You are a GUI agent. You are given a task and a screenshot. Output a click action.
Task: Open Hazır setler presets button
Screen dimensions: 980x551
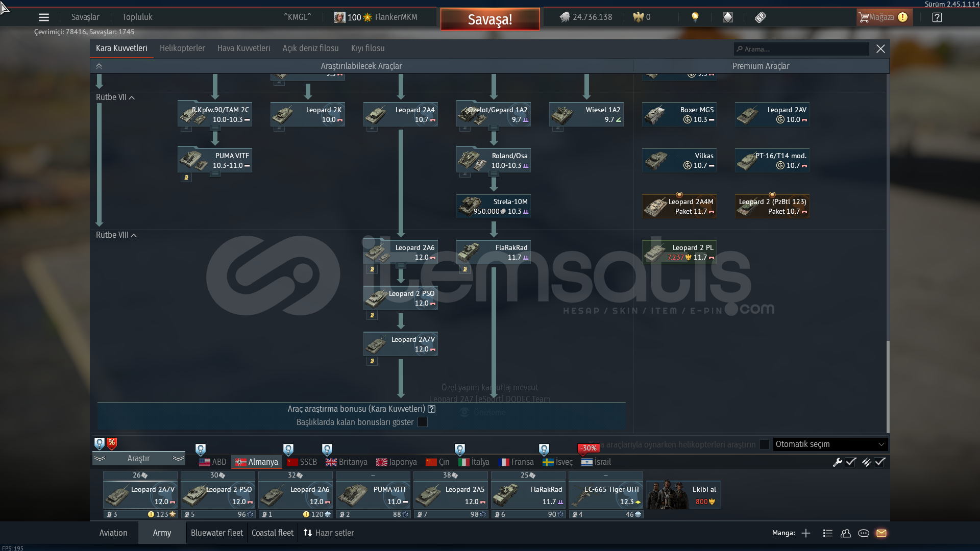pos(329,533)
